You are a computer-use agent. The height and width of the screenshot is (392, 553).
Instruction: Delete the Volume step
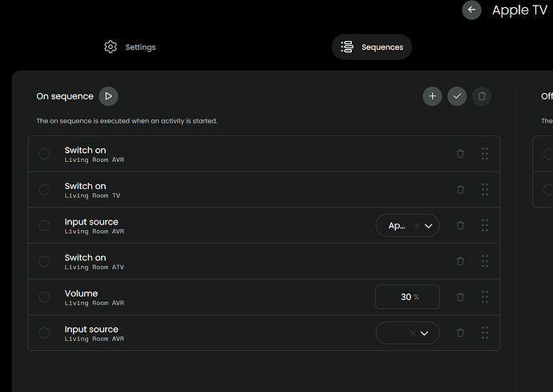[460, 297]
